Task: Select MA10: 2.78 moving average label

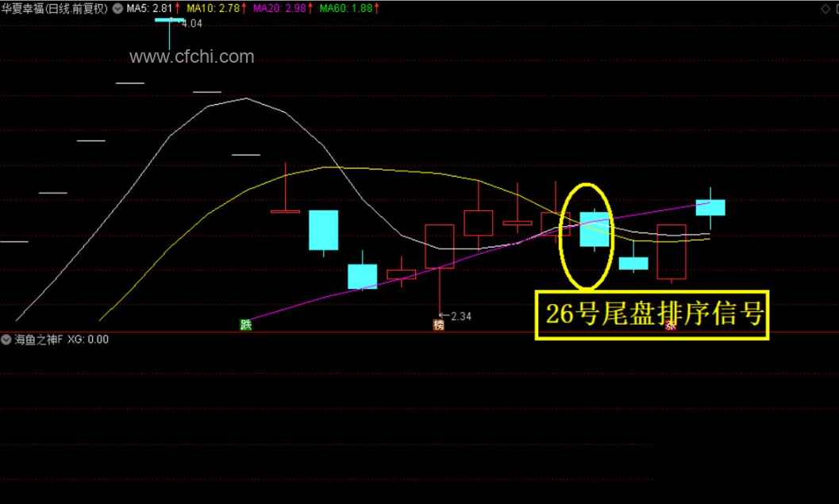Action: (213, 9)
